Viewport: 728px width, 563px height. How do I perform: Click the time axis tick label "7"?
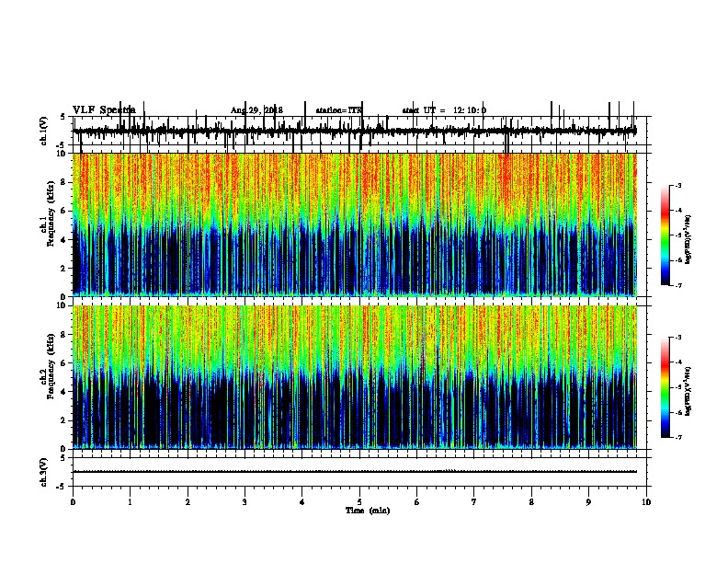pyautogui.click(x=474, y=502)
